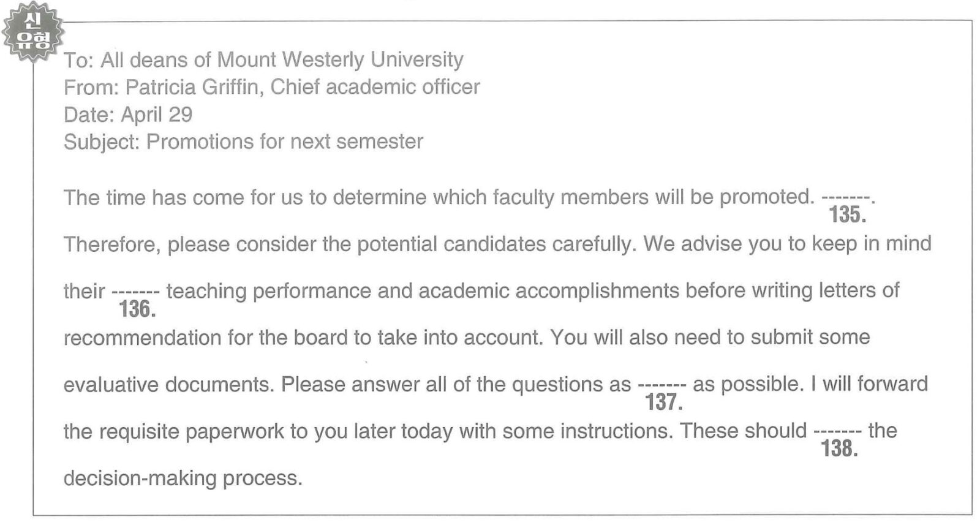Click the phrase 'evaluative documents'
This screenshot has height=522, width=980.
169,385
